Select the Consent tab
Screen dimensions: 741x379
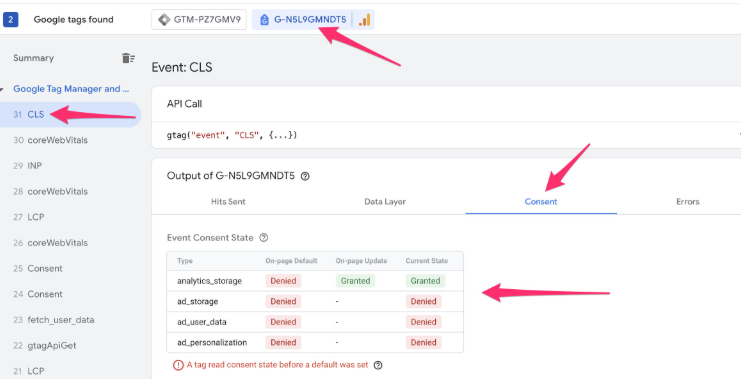tap(541, 201)
